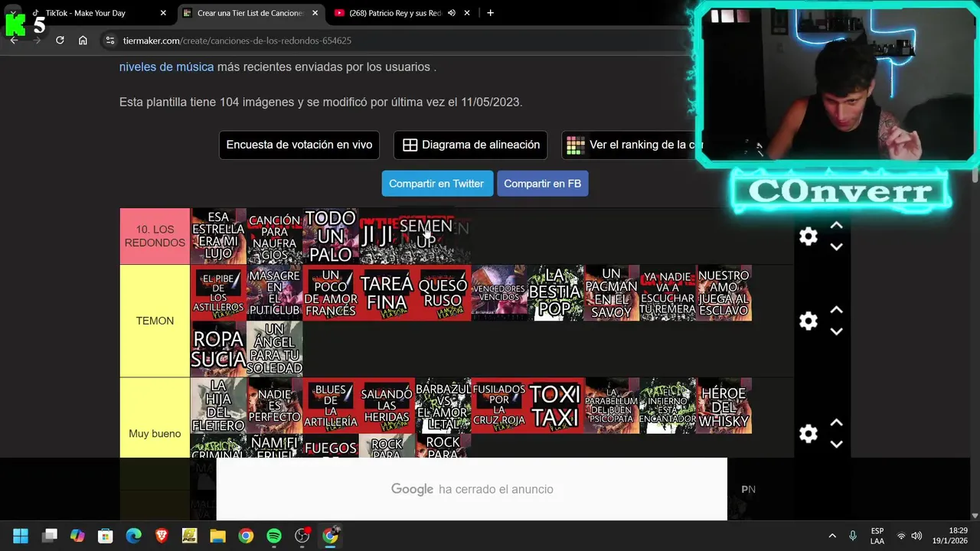Select the TEMON tier label

coord(155,321)
